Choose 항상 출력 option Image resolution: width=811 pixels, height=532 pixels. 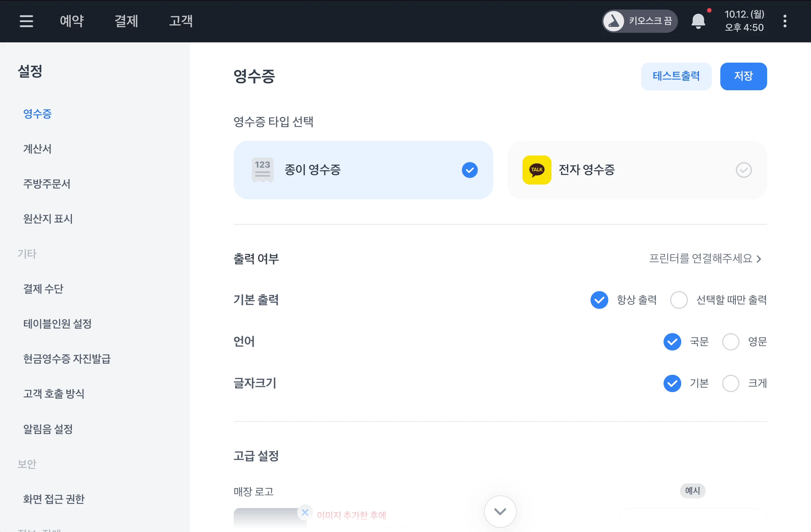coord(599,300)
